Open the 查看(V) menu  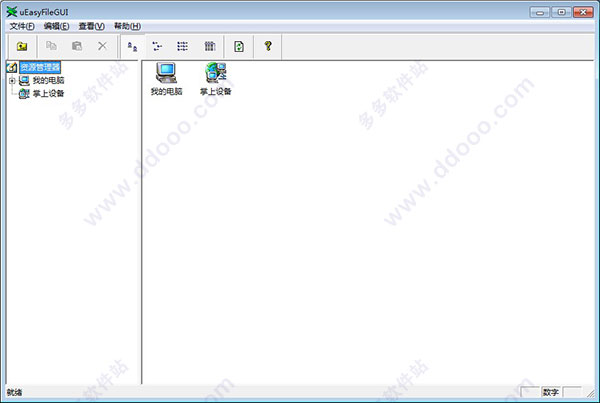point(91,26)
